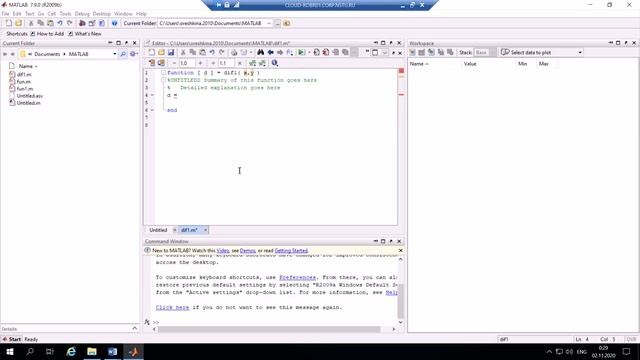
Task: Click New variable icon in Workspace
Action: pos(412,52)
